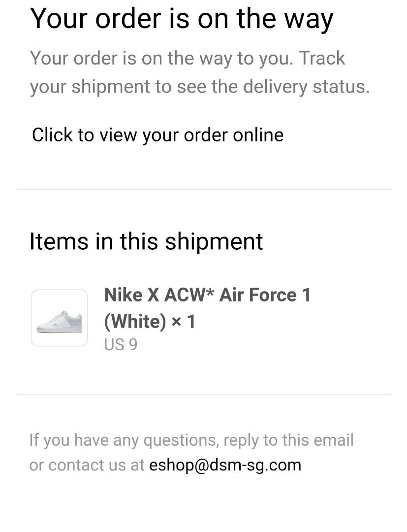Image resolution: width=407 pixels, height=532 pixels.
Task: Click the word 'Track' in the description
Action: (x=322, y=58)
